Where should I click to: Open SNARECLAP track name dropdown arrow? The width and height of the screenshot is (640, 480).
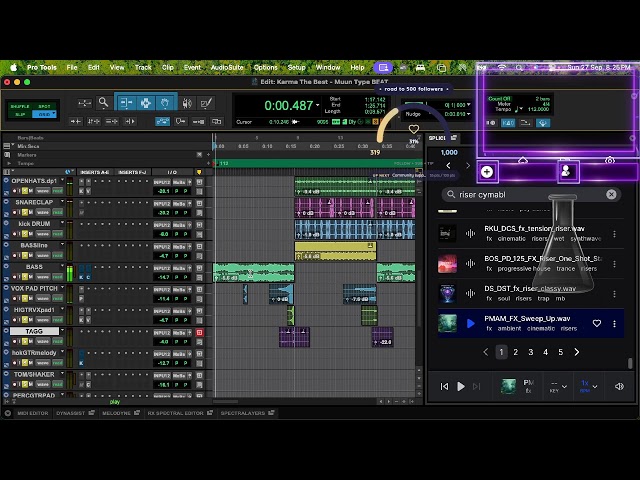coord(62,202)
